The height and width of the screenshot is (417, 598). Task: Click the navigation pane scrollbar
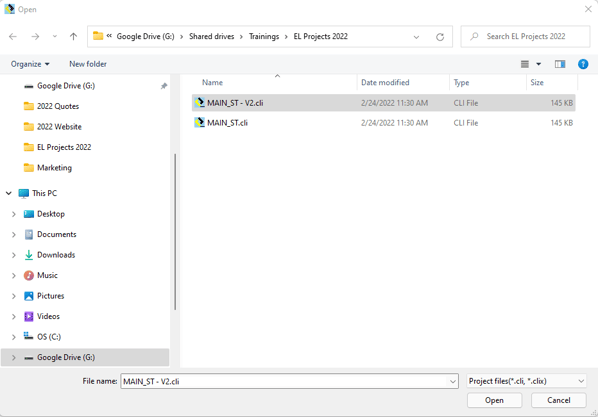175,232
